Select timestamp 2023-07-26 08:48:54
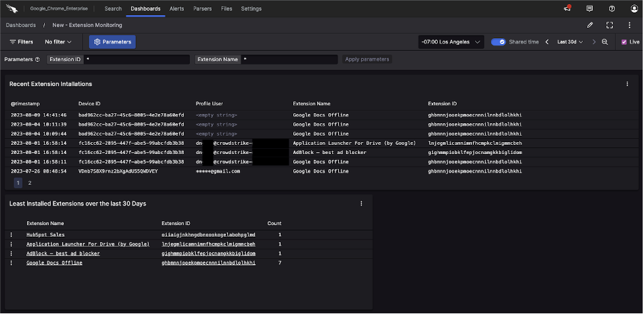The height and width of the screenshot is (314, 644). coord(39,171)
